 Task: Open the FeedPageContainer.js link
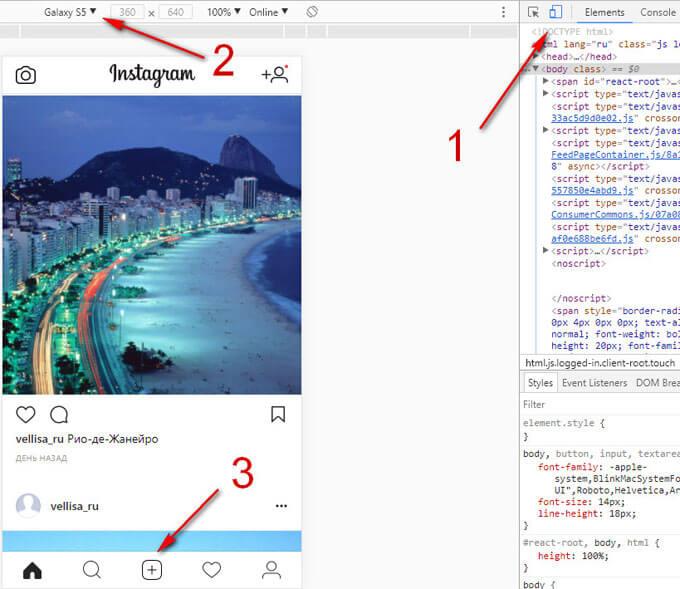click(x=615, y=155)
